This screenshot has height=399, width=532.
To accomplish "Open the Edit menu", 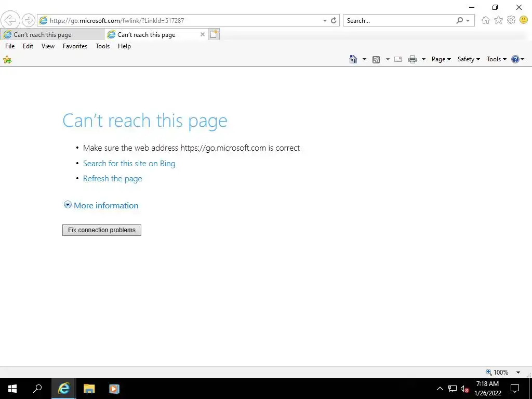I will tap(28, 46).
